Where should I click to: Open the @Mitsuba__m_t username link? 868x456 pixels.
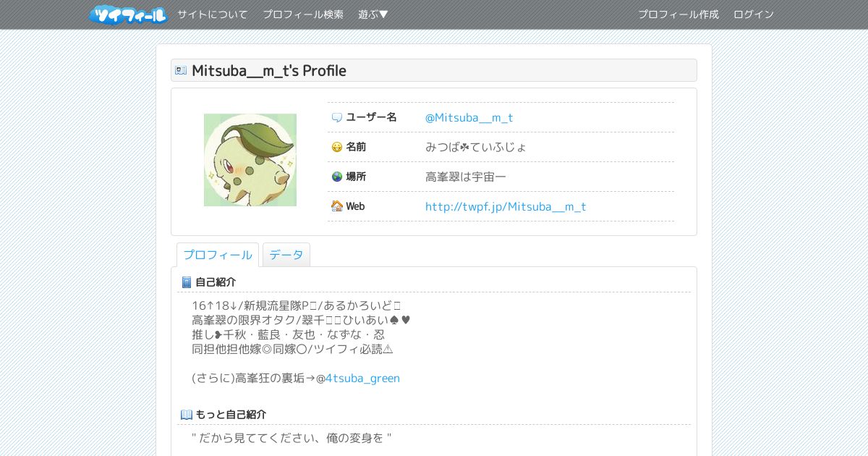click(469, 117)
